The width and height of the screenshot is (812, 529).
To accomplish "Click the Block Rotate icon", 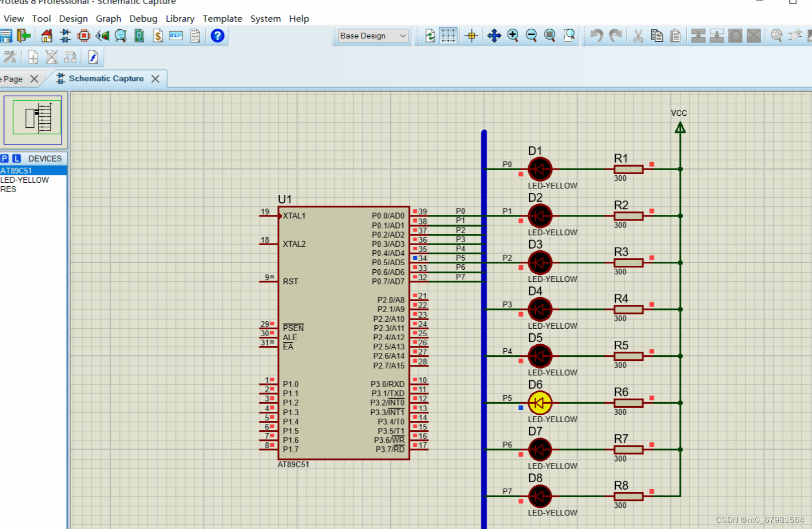I will [736, 36].
